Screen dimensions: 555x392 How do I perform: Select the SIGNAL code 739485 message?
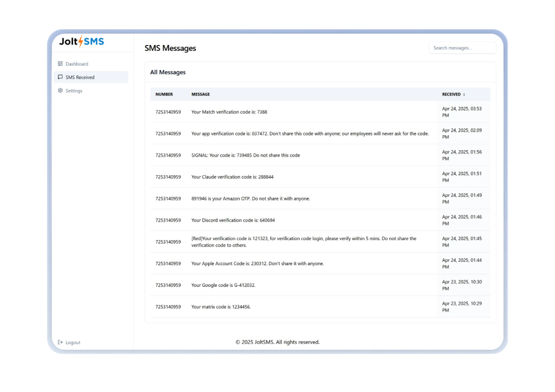(246, 156)
